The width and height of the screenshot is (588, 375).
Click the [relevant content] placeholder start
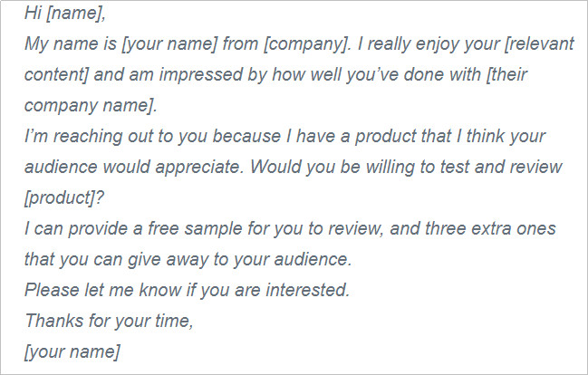coord(540,43)
